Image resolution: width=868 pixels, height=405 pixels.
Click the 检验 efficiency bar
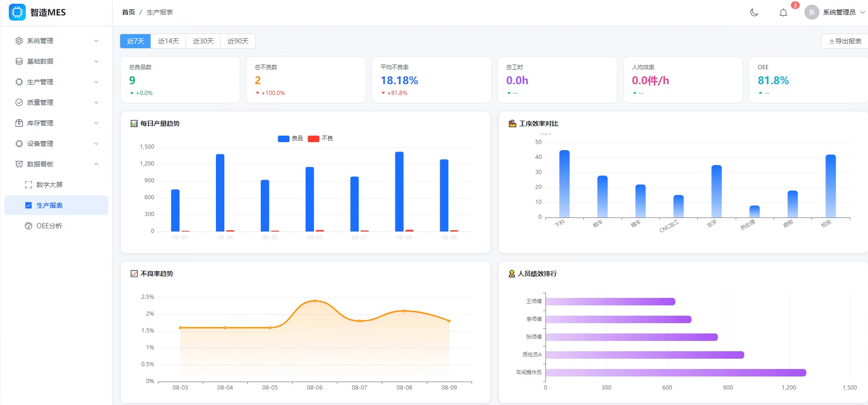831,186
